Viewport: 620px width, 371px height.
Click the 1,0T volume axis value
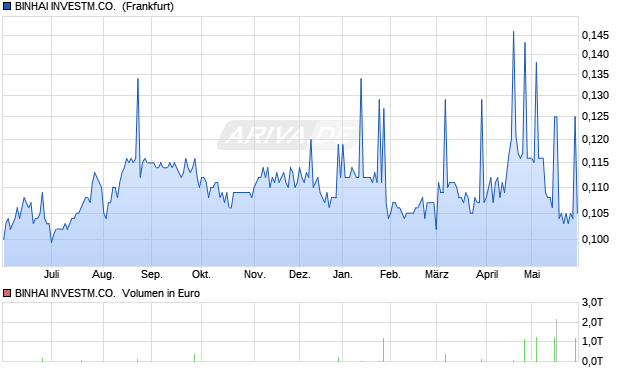pyautogui.click(x=592, y=341)
